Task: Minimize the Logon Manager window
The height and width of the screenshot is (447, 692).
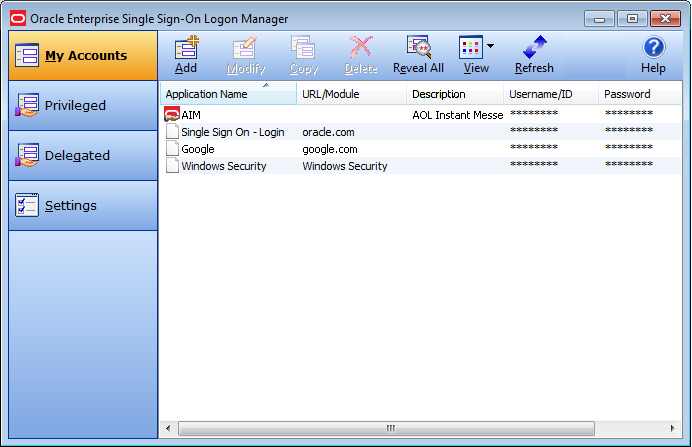Action: 599,19
